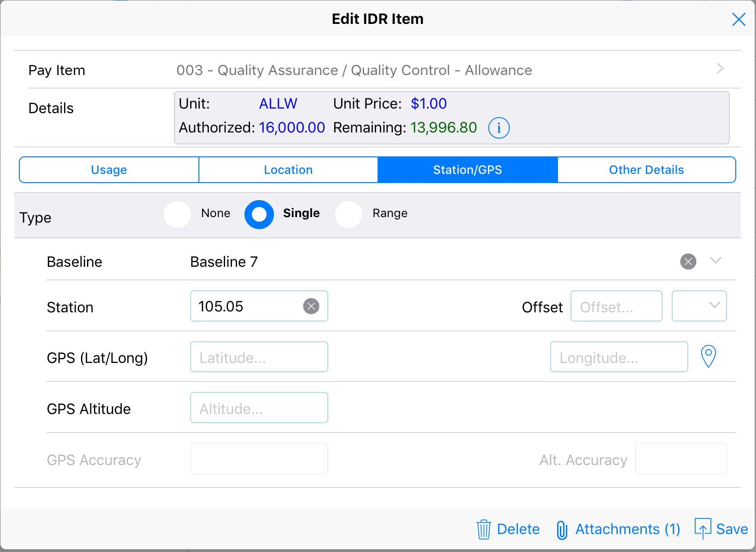Switch to the Usage tab
This screenshot has height=552, width=756.
[x=109, y=170]
